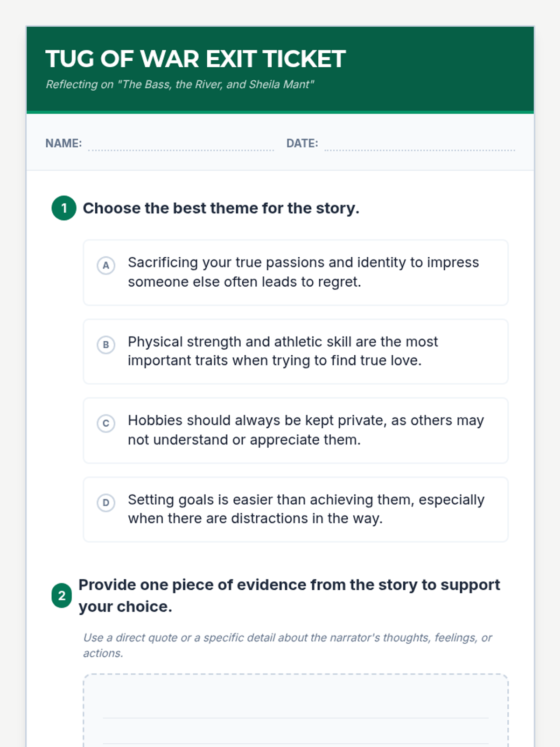Select radio circle for option D
The image size is (560, 747).
click(x=106, y=503)
